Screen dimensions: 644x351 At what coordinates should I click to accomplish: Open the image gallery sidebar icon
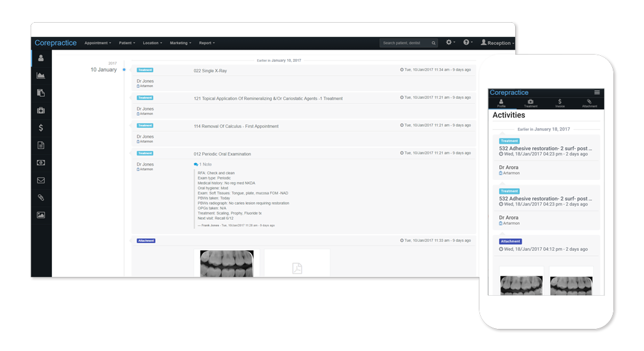(x=41, y=215)
